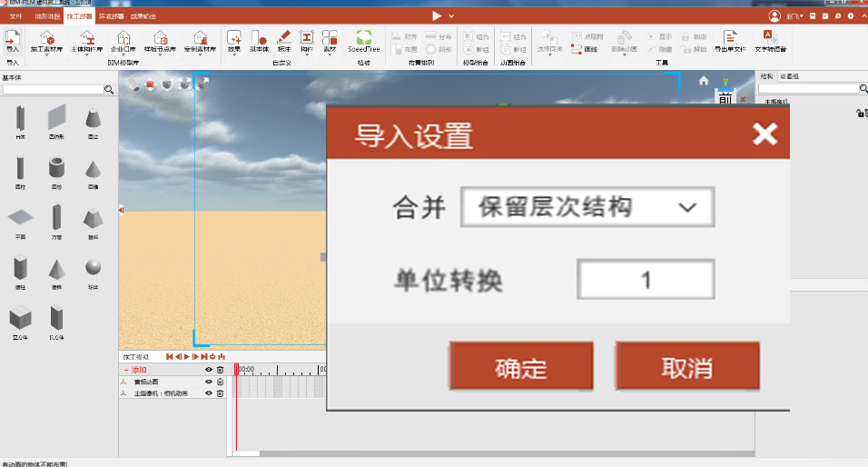The height and width of the screenshot is (467, 868).
Task: Open the 样板节点库 library
Action: (160, 42)
